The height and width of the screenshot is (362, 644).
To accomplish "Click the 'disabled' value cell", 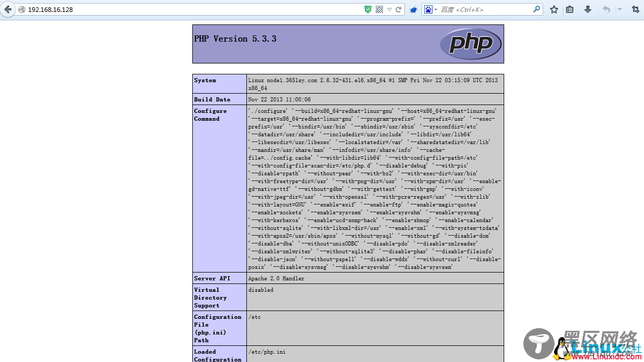I will pos(375,297).
